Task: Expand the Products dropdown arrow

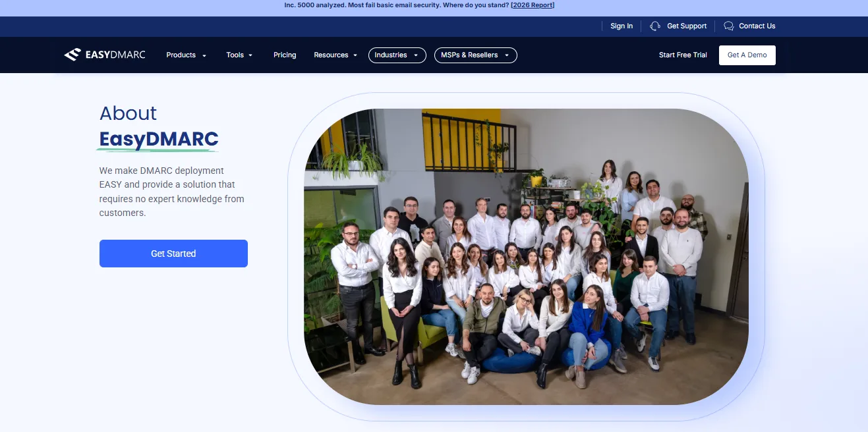Action: pyautogui.click(x=204, y=55)
